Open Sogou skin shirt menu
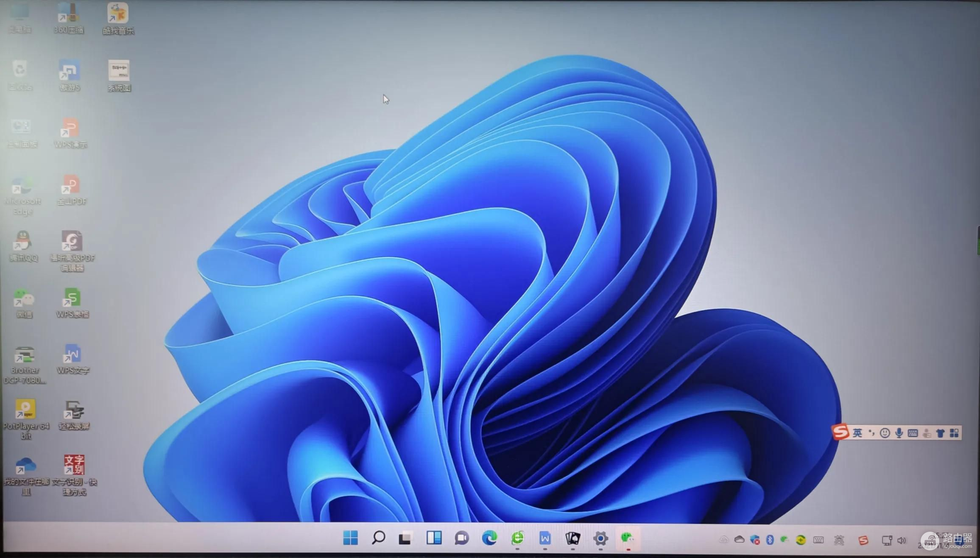Screen dimensions: 980x558 940,433
